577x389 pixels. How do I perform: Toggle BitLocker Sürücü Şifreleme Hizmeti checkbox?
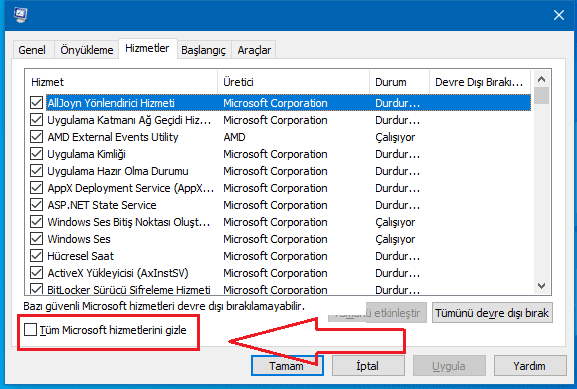click(36, 289)
